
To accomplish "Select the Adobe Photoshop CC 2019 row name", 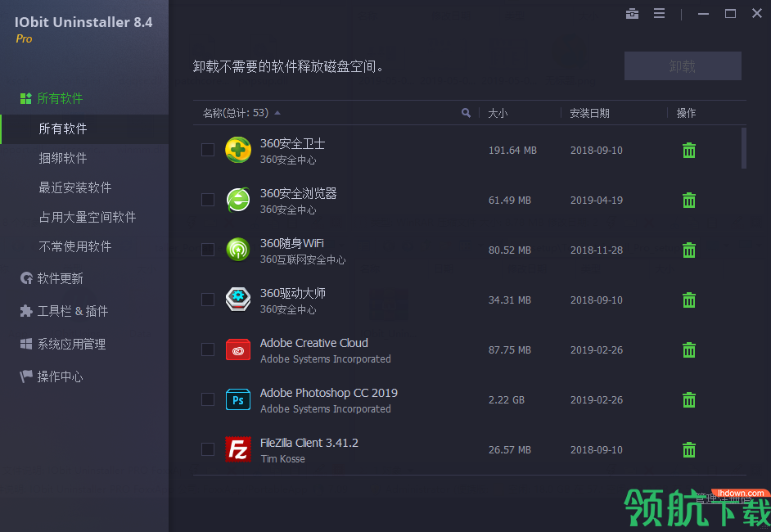I will tap(328, 393).
